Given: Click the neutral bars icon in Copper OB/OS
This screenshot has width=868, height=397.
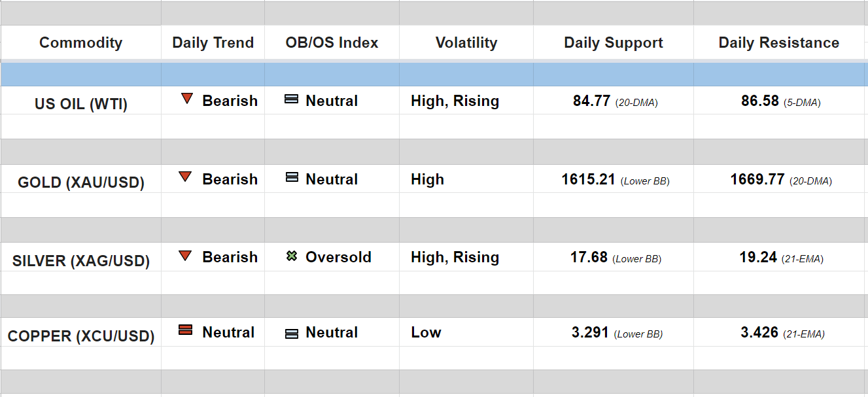Looking at the screenshot, I should click(x=292, y=334).
